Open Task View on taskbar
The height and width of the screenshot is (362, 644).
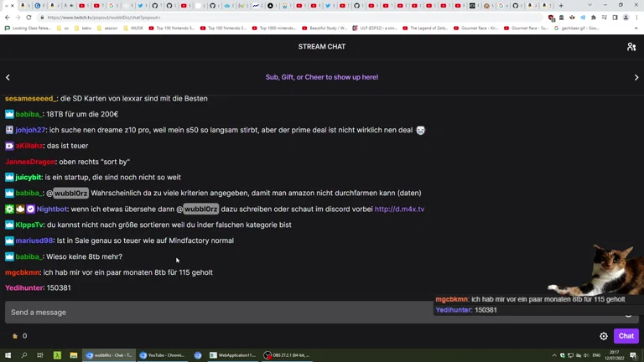40,355
